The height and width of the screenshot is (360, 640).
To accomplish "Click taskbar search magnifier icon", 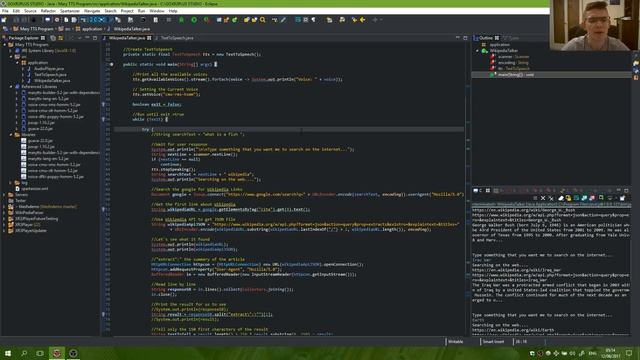I will pos(24,353).
